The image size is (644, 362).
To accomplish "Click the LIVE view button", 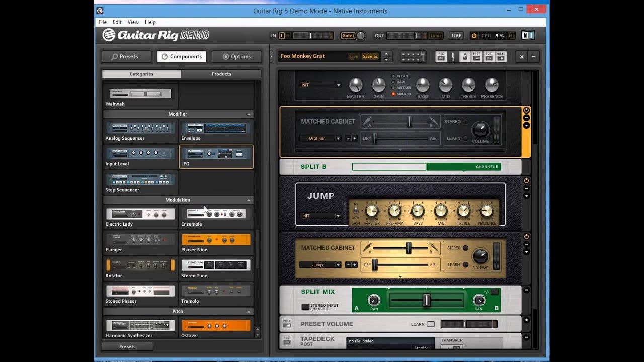I will tap(456, 36).
